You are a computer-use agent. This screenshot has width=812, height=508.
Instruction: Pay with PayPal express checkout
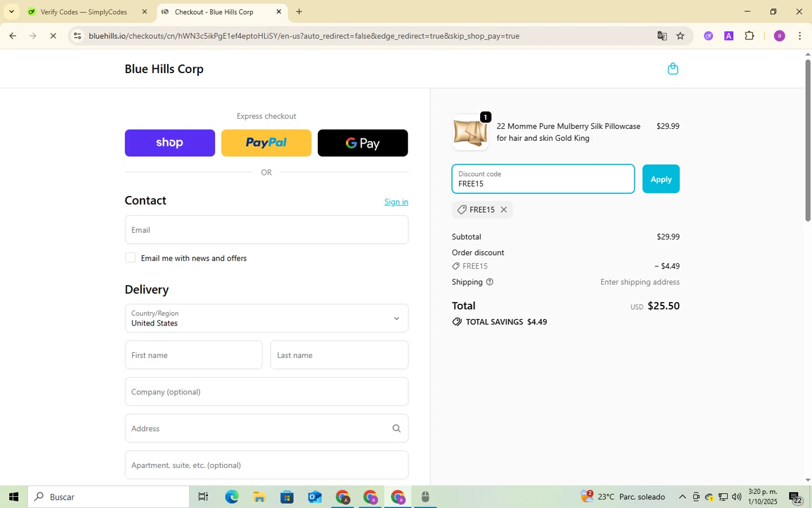click(x=266, y=143)
